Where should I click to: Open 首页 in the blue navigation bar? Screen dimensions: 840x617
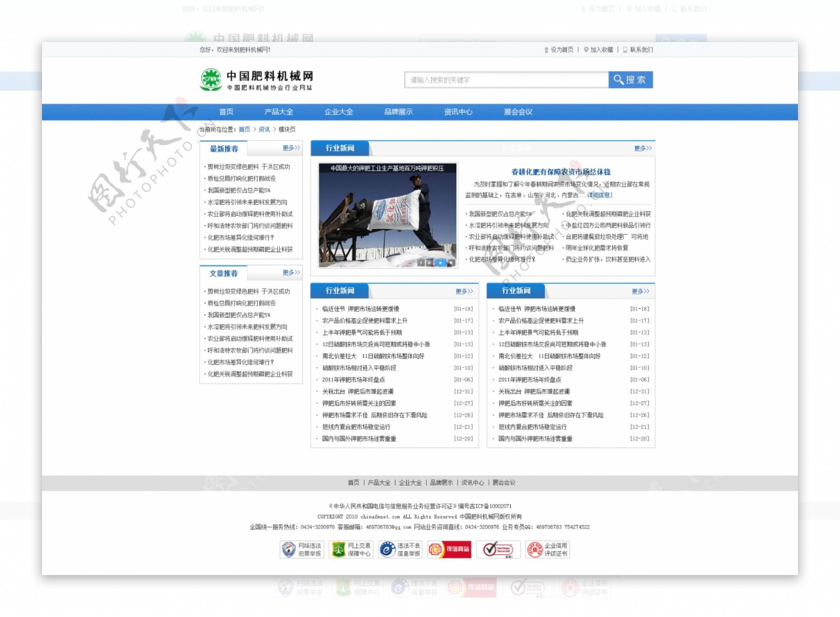point(226,112)
